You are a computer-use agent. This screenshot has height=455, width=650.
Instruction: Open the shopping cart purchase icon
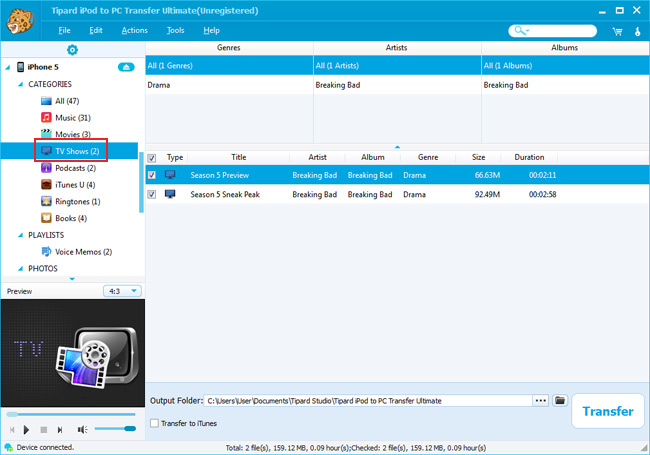click(617, 31)
